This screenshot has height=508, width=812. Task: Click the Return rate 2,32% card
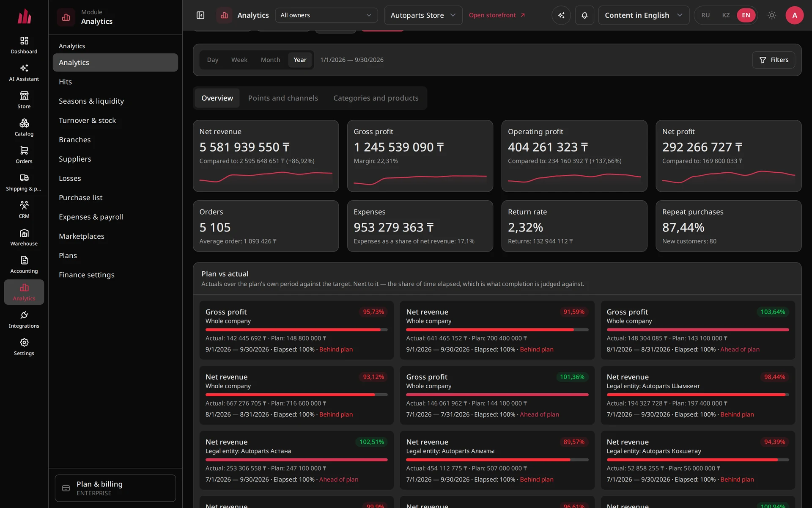(x=574, y=226)
